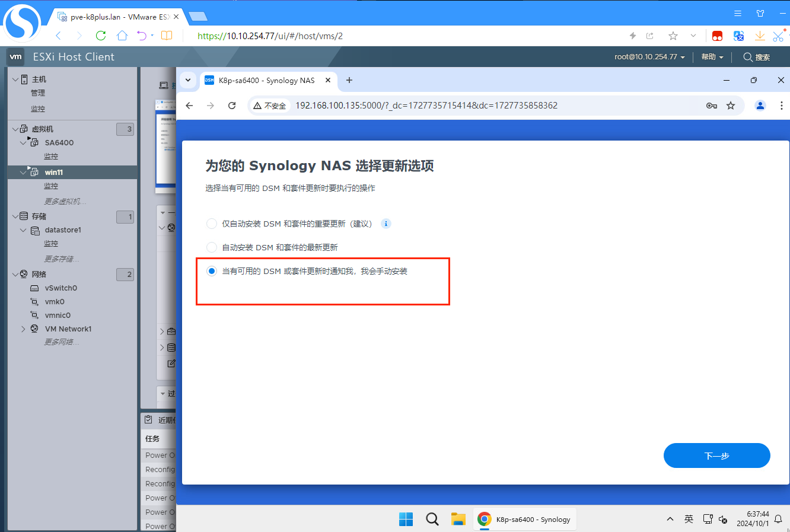
Task: Open the red extension icon in outer toolbar
Action: click(717, 36)
